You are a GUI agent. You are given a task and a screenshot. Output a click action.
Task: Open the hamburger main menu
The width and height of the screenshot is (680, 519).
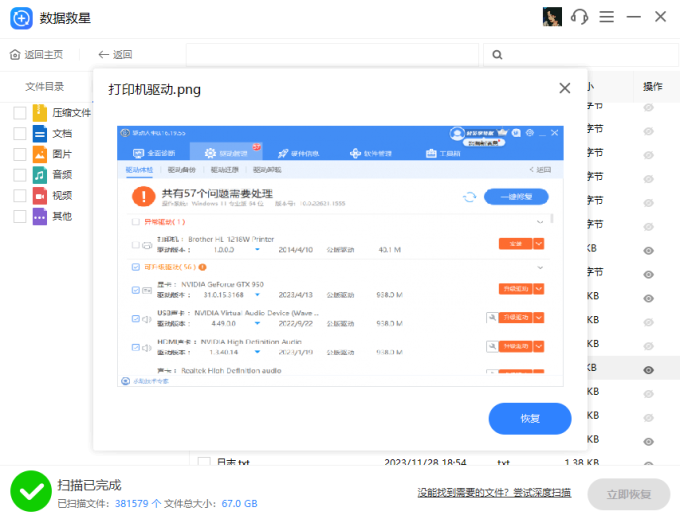click(x=606, y=17)
